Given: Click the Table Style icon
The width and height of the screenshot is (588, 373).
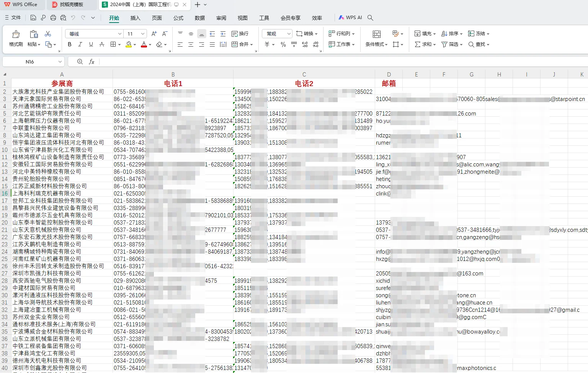Looking at the screenshot, I should click(396, 34).
